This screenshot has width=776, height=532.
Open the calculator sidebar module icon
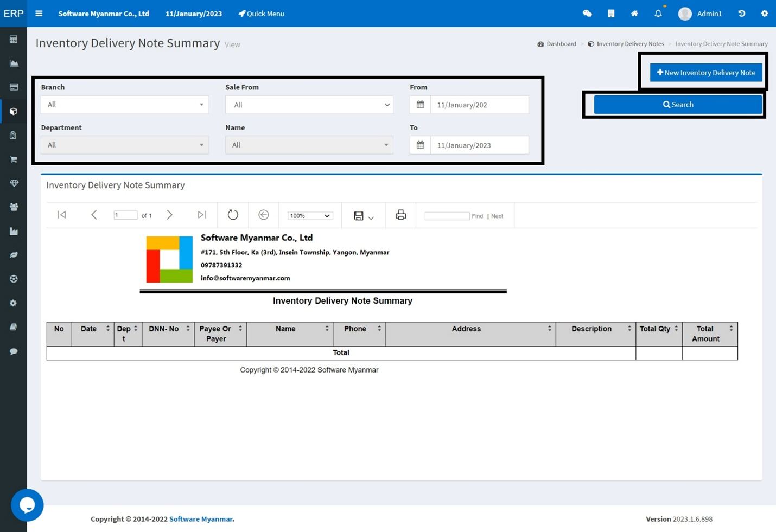14,40
